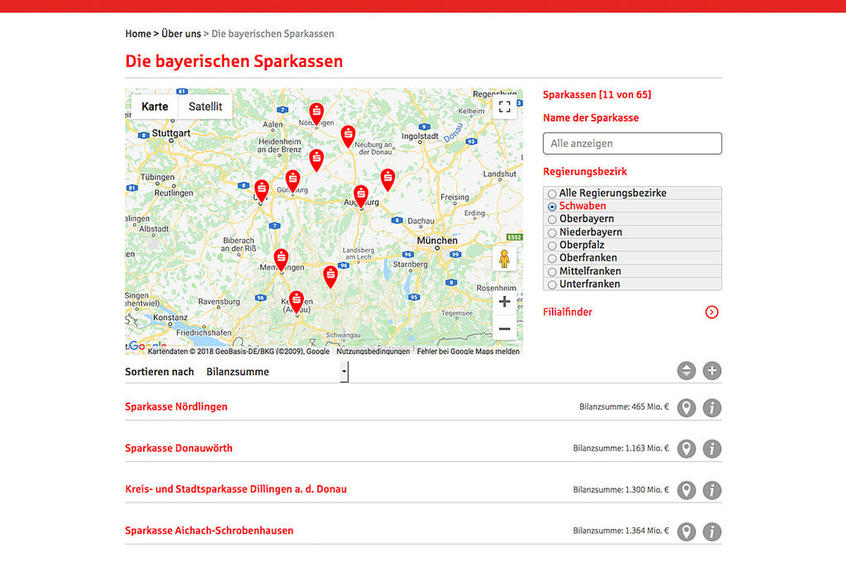Open the Sortieren nach Bilanzsumme dropdown
The height and width of the screenshot is (562, 846).
point(276,372)
